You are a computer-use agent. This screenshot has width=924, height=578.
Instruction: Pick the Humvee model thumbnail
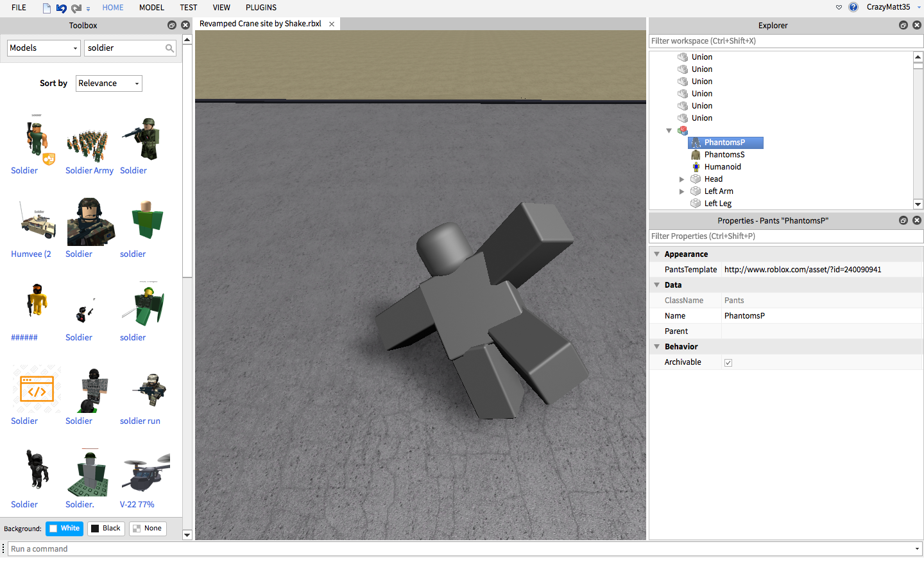coord(37,222)
